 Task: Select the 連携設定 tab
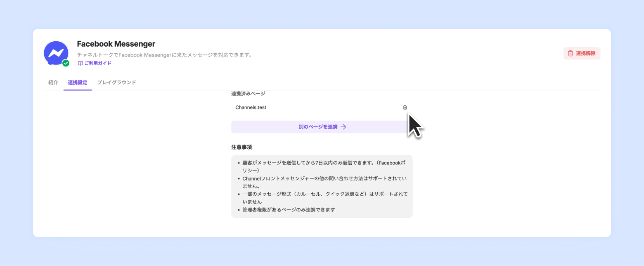point(78,82)
